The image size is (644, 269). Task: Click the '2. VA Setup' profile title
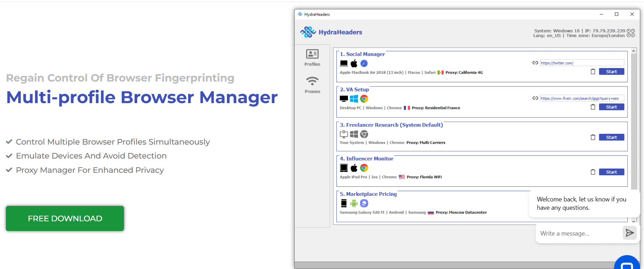click(x=354, y=90)
